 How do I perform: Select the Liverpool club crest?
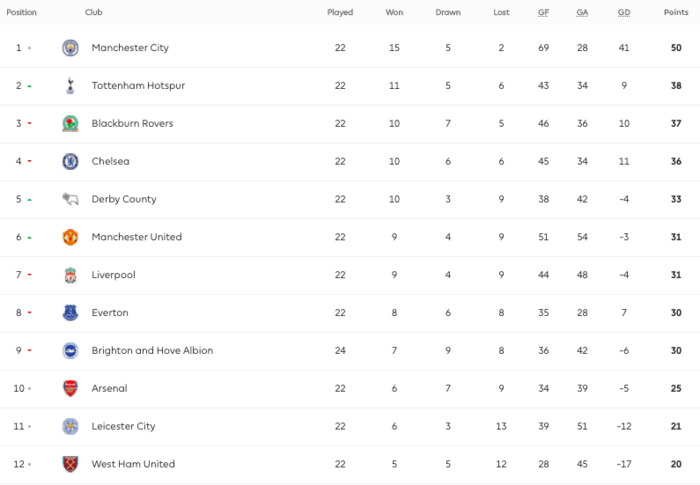(70, 275)
